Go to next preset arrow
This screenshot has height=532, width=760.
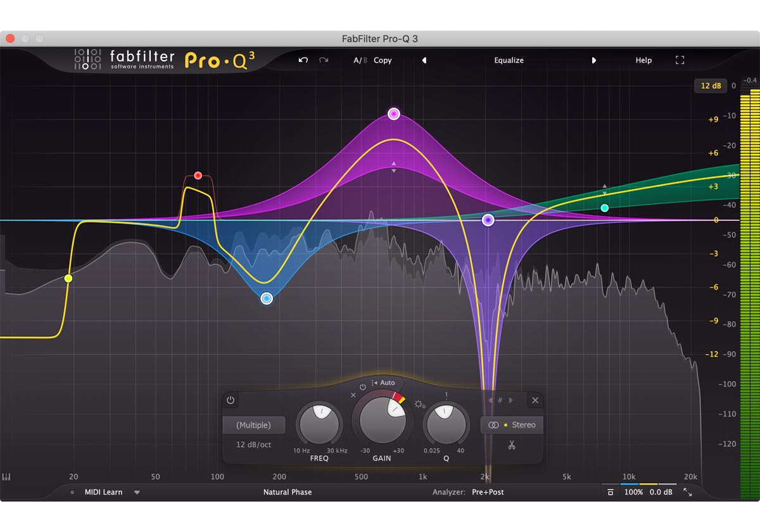[593, 60]
